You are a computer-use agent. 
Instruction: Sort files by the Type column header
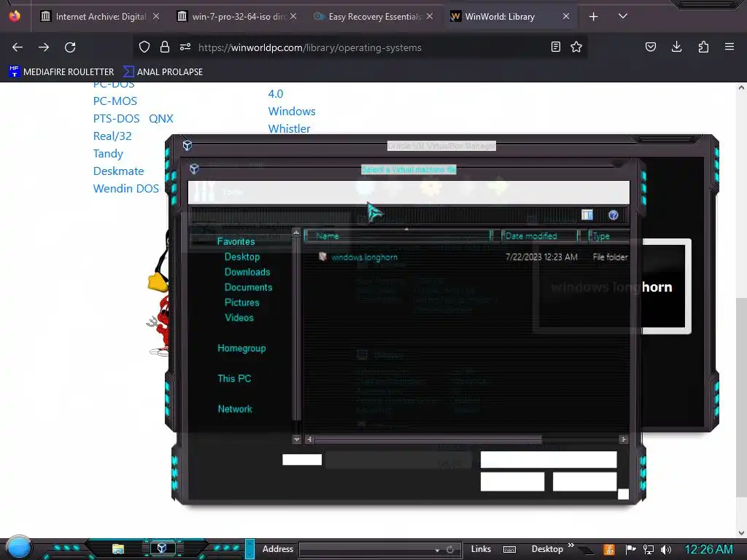609,236
